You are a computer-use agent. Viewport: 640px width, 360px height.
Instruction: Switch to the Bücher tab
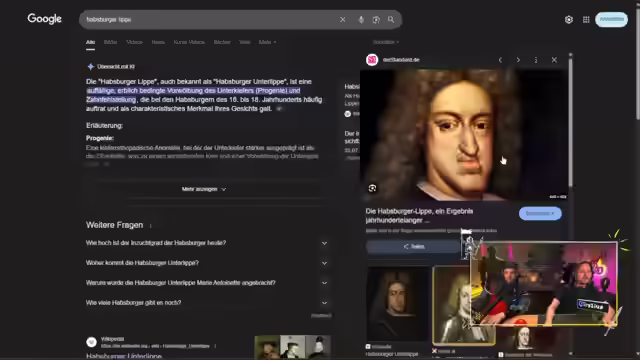tap(222, 42)
